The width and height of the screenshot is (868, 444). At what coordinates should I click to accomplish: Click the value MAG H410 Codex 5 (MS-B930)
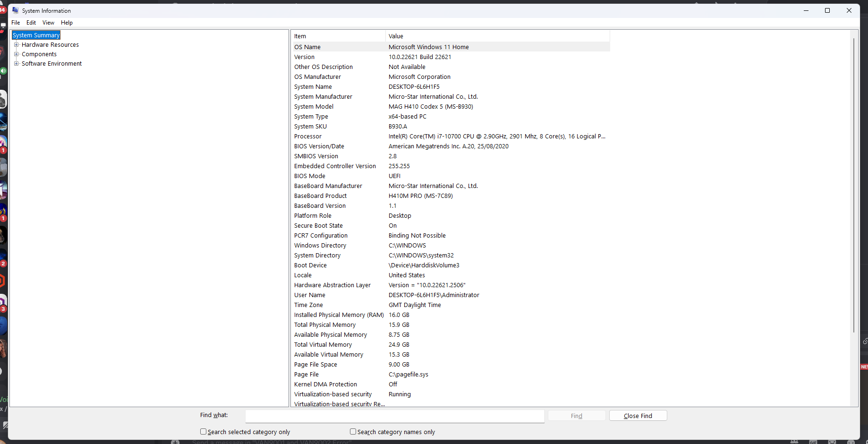(x=431, y=107)
